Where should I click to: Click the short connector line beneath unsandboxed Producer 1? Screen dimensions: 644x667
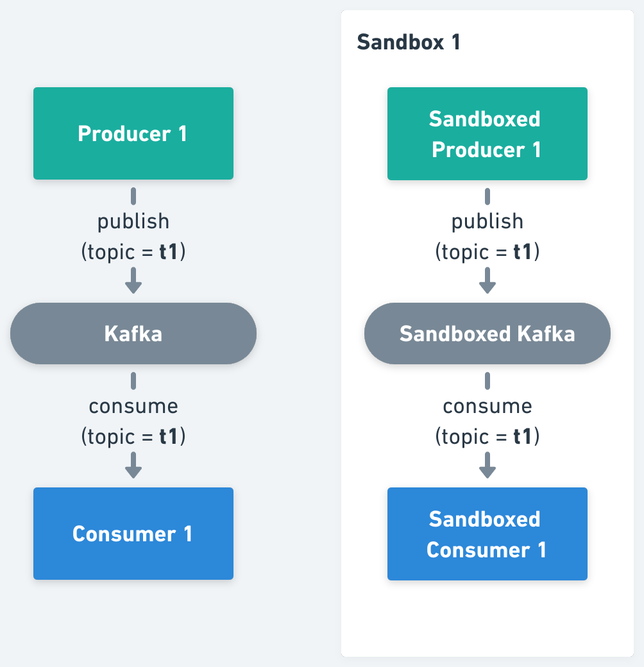tap(133, 196)
